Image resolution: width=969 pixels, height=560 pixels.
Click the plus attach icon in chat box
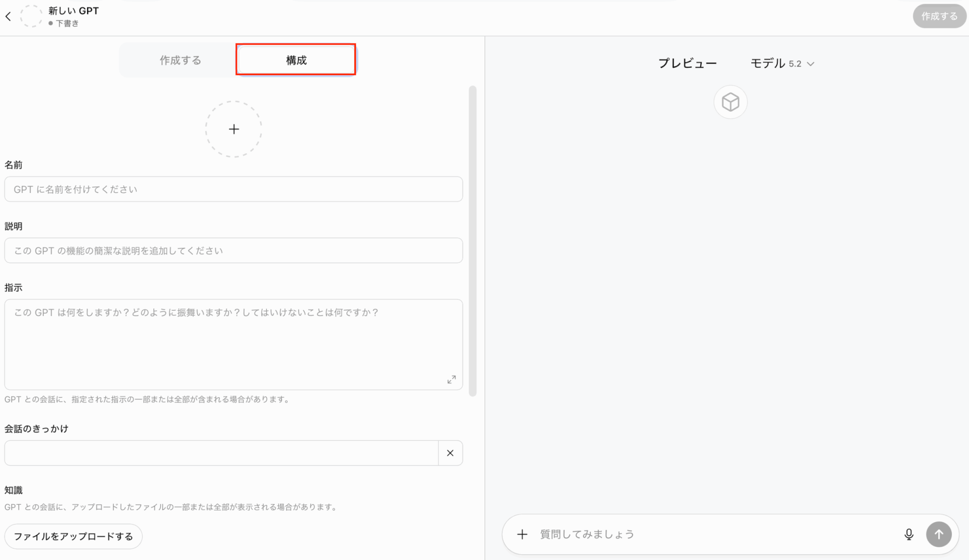click(x=522, y=534)
